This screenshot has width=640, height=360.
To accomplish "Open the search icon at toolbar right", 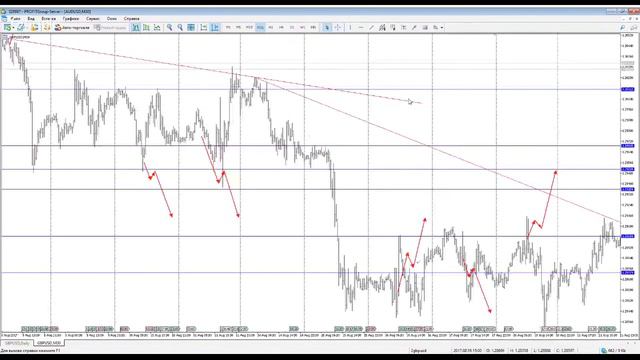I will coord(622,27).
